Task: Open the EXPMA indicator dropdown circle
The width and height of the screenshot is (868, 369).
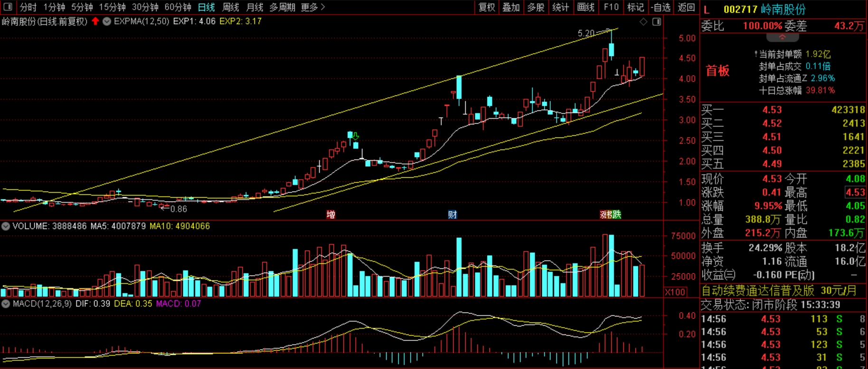Action: (x=107, y=21)
